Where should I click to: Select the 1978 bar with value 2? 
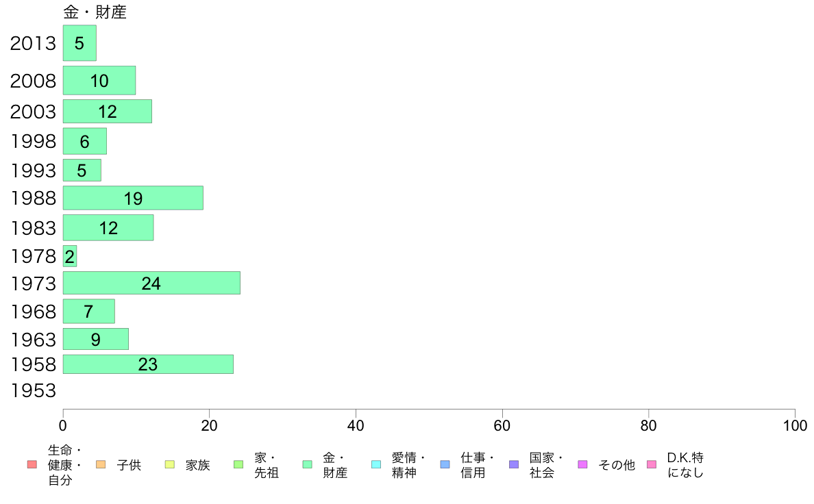(x=70, y=256)
